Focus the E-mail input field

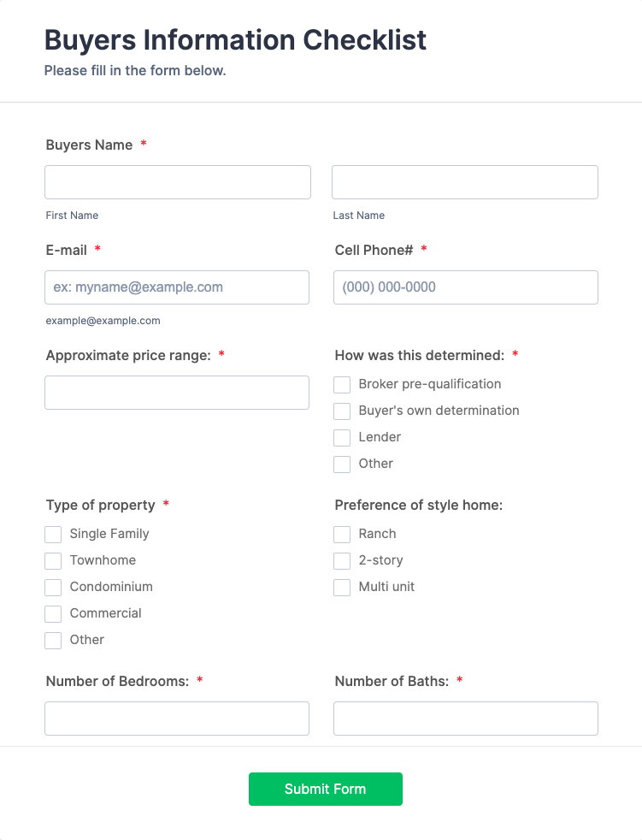pos(177,287)
